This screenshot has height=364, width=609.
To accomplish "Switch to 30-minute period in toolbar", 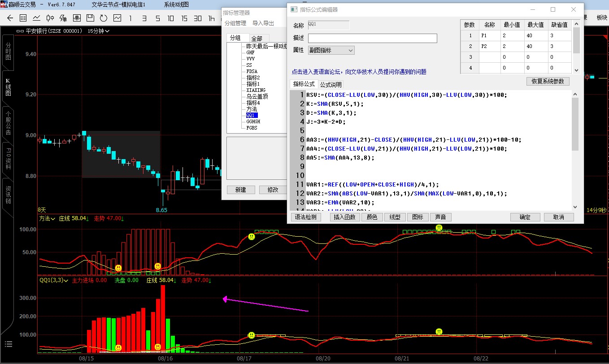I will (197, 18).
